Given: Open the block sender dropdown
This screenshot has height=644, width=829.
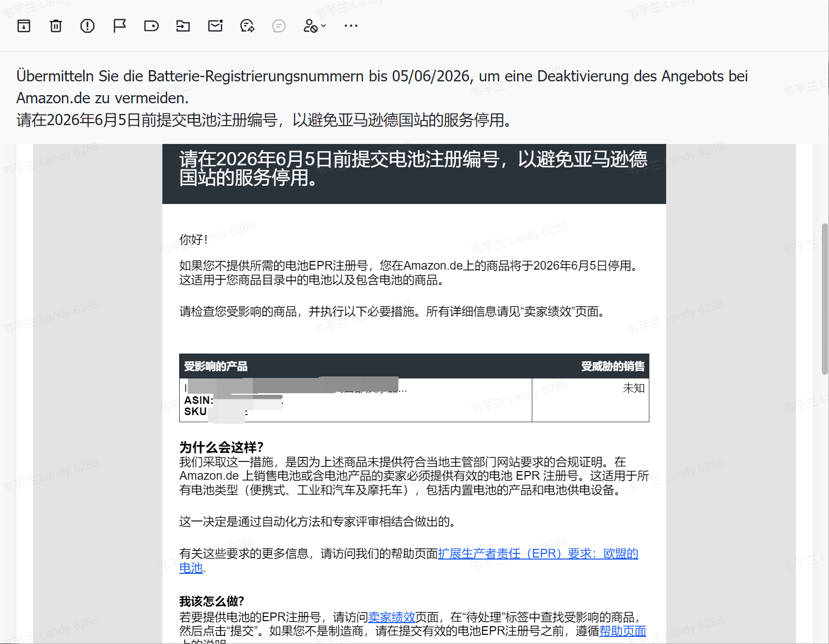Looking at the screenshot, I should 315,25.
